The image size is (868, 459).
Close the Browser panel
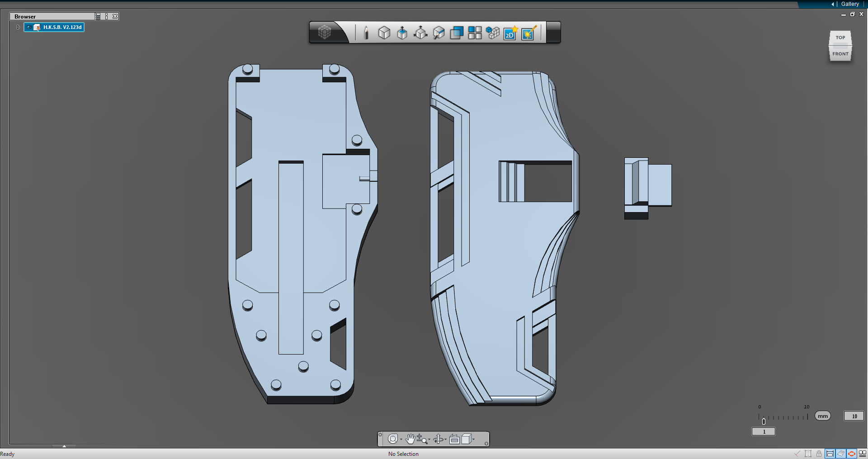115,16
